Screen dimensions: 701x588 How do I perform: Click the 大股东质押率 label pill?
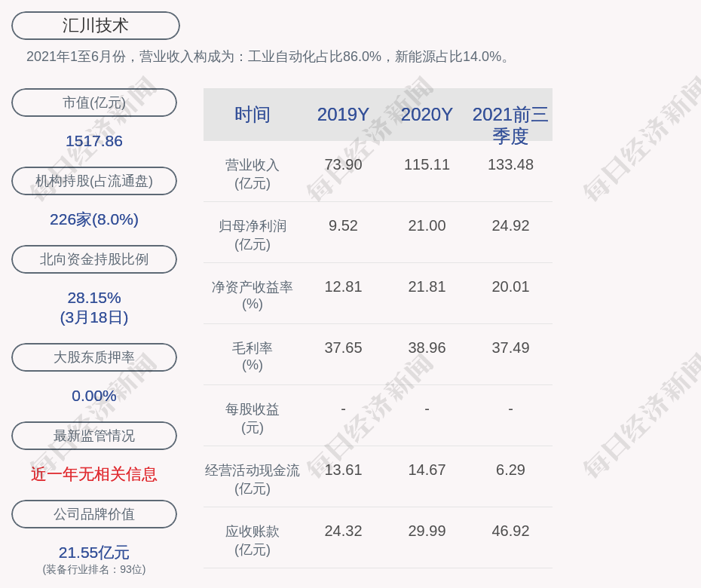pyautogui.click(x=94, y=357)
